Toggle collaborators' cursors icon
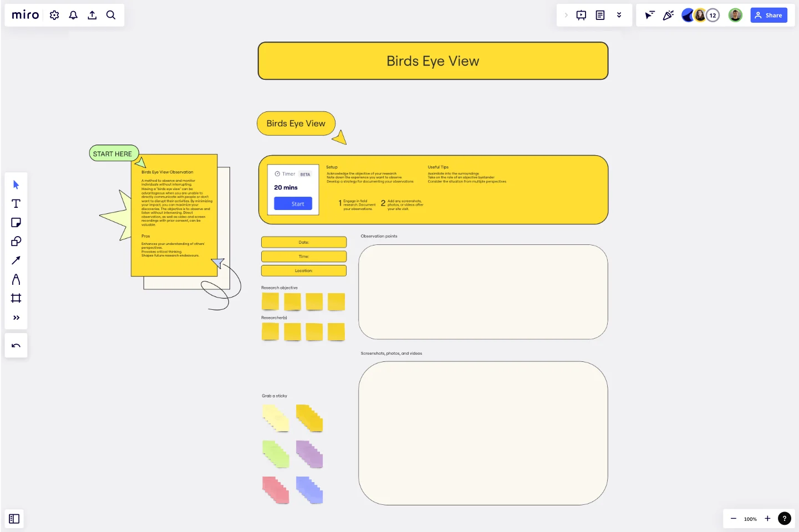 [649, 15]
